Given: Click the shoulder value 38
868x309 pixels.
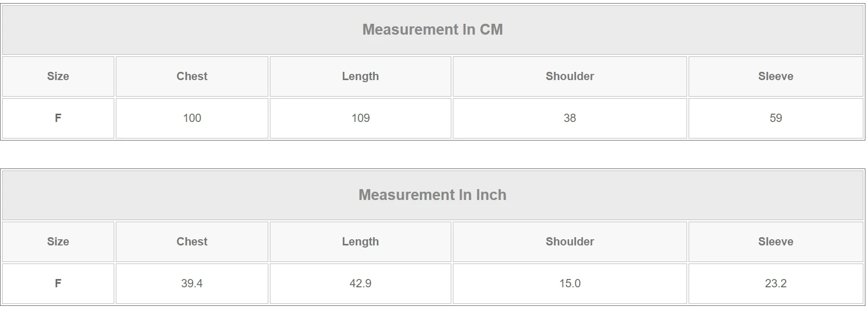Looking at the screenshot, I should click(x=570, y=118).
